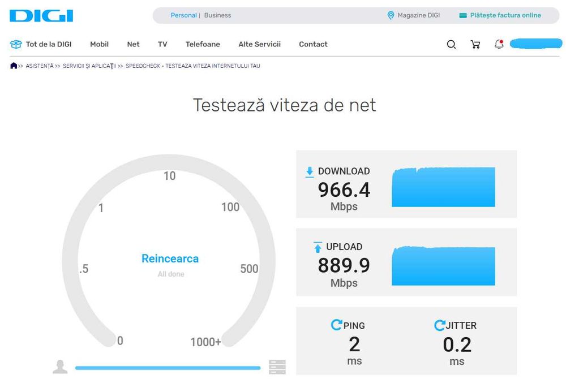Screen dimensions: 566x392
Task: Open the Mobil menu
Action: (x=99, y=44)
